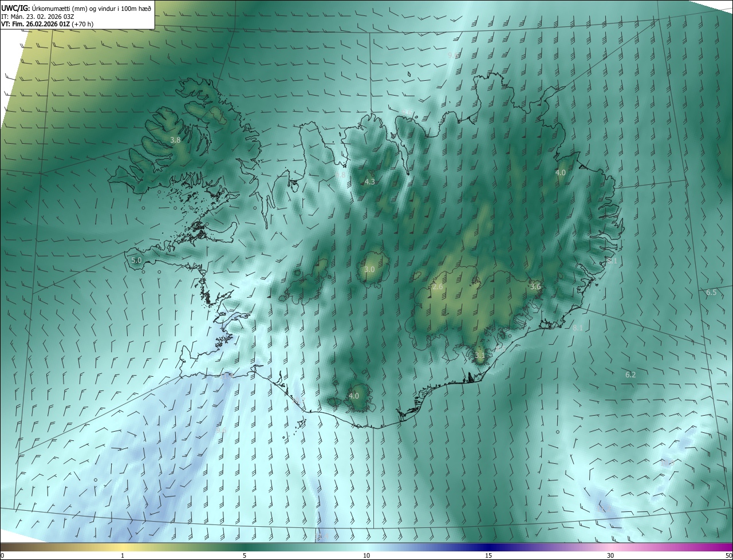This screenshot has width=733, height=560.
Task: Click the 3.0 value on the map
Action: coord(369,269)
